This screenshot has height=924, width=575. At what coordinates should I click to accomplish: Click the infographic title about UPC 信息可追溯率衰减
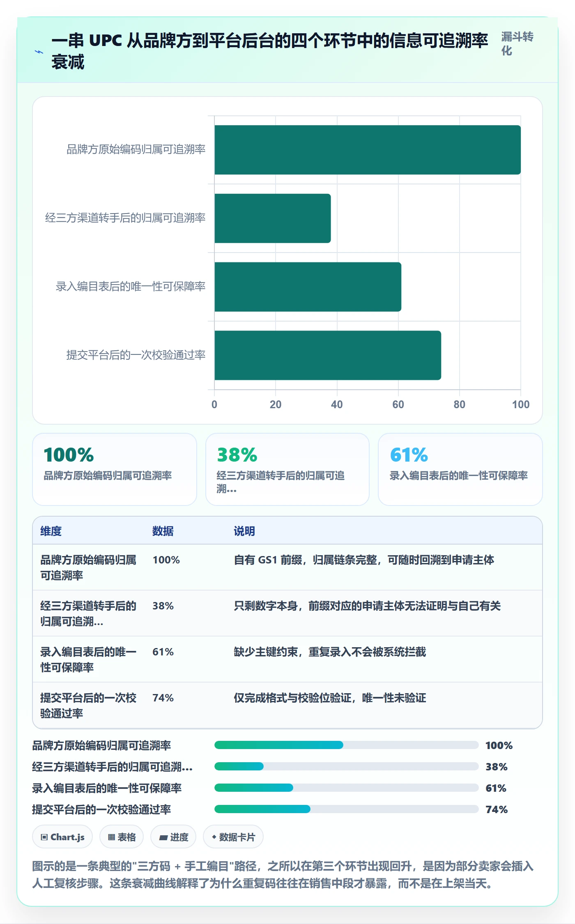click(269, 51)
